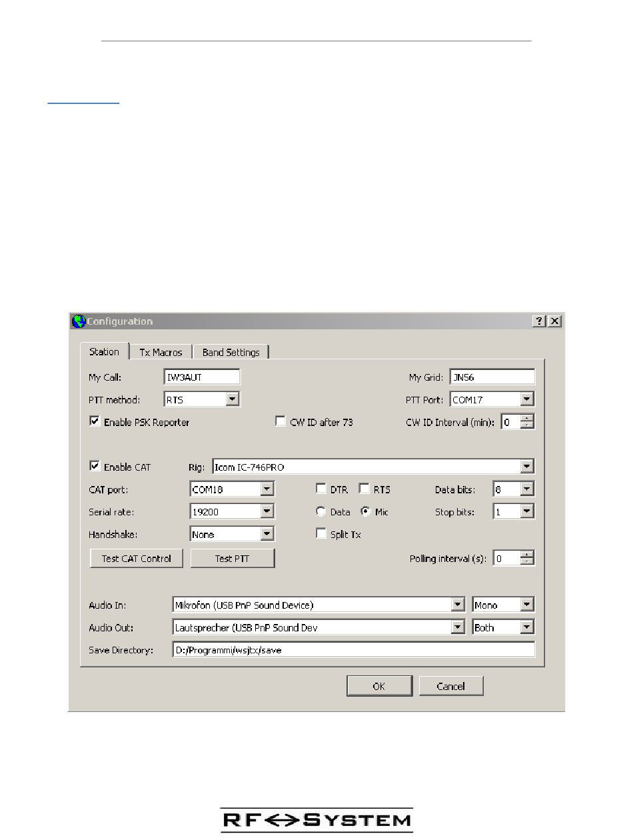Decrease the Polling interval value
The image size is (633, 840).
click(x=527, y=562)
